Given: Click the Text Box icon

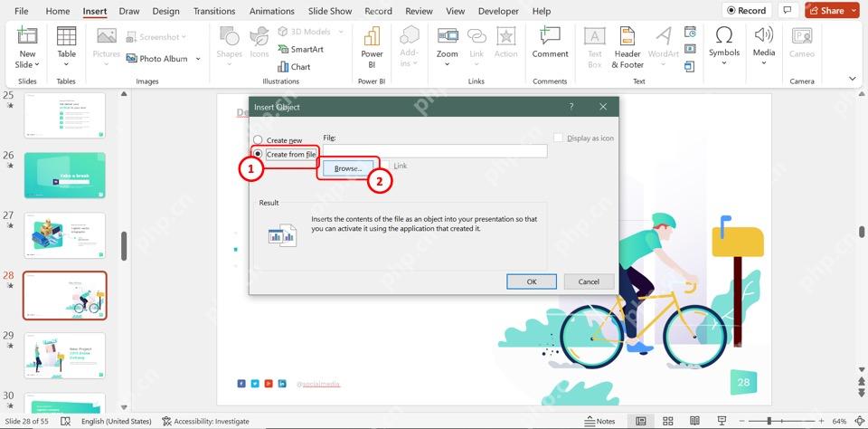Looking at the screenshot, I should (x=595, y=36).
